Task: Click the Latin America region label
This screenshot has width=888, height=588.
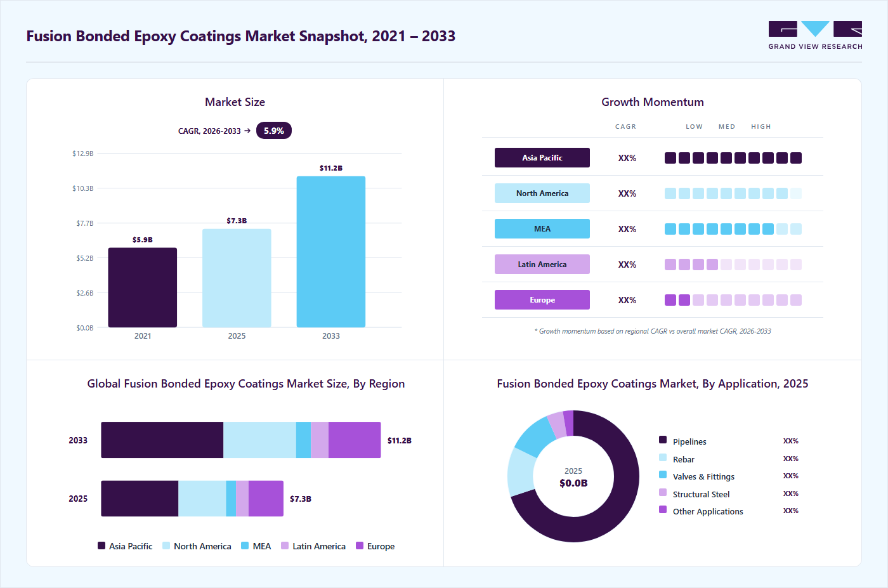Action: (x=542, y=265)
